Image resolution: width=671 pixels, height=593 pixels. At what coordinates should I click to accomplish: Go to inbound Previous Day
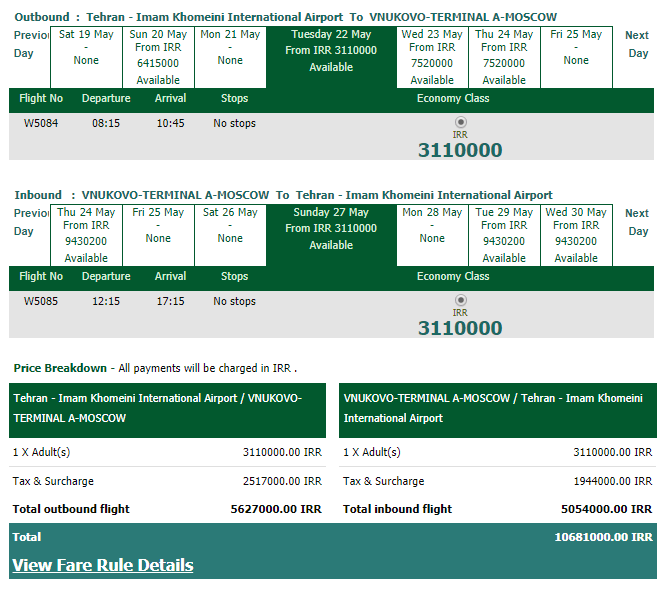tap(31, 222)
